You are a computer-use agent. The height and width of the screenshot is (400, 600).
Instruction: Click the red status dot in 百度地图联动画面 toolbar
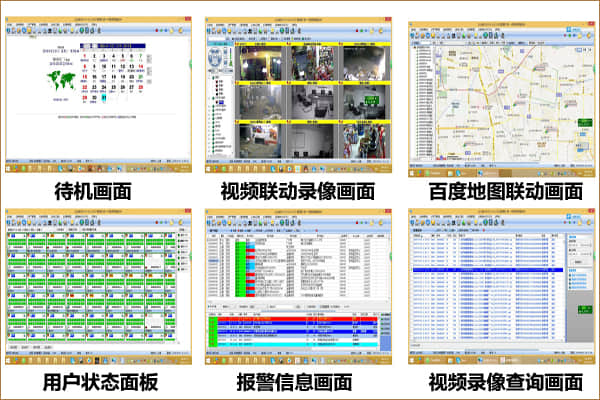point(565,36)
